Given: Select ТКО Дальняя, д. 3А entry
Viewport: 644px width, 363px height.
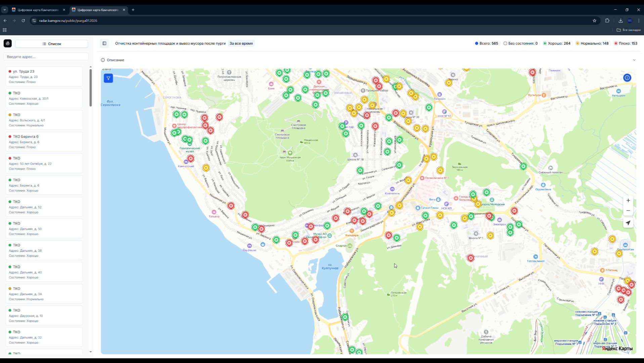Looking at the screenshot, I should pyautogui.click(x=44, y=294).
